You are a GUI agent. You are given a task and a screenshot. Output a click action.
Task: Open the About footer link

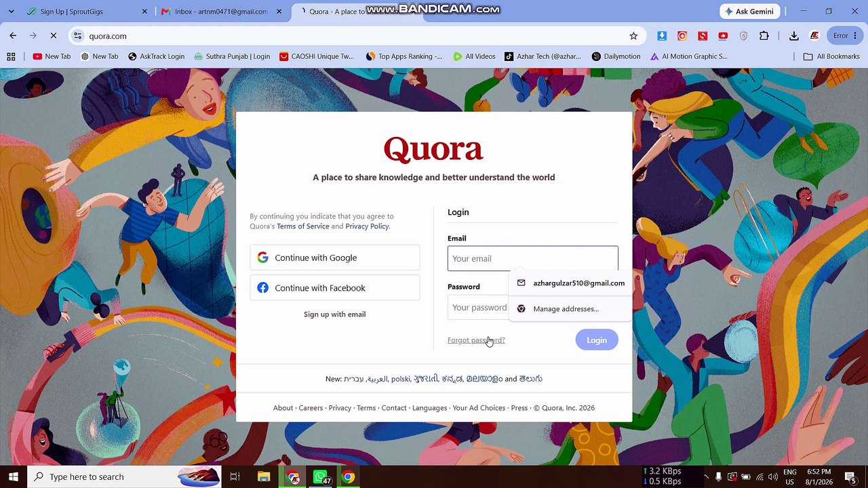283,408
